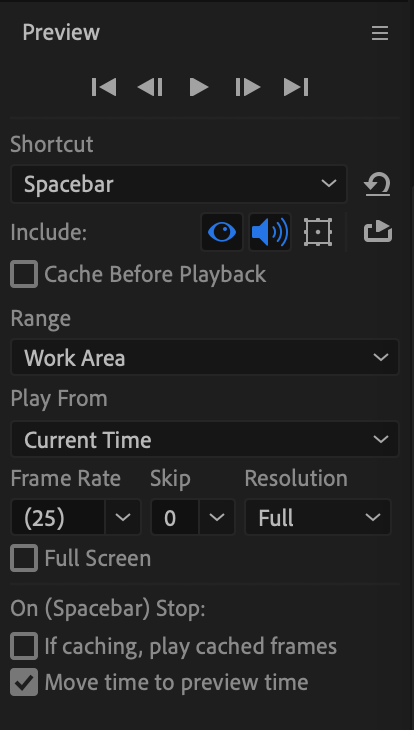
Task: Enable Cache Before Playback checkbox
Action: coord(24,274)
